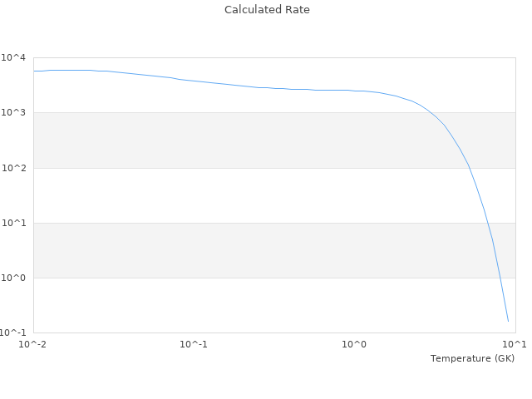Viewport: 532px width, 399px height.
Task: Pick the 10^1 label on horizontal axis
Action: (515, 344)
